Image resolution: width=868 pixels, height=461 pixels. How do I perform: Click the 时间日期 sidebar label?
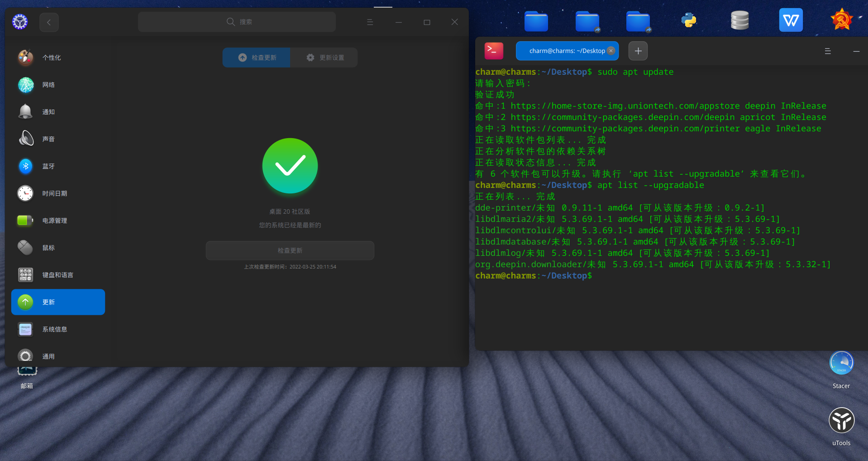(x=55, y=193)
